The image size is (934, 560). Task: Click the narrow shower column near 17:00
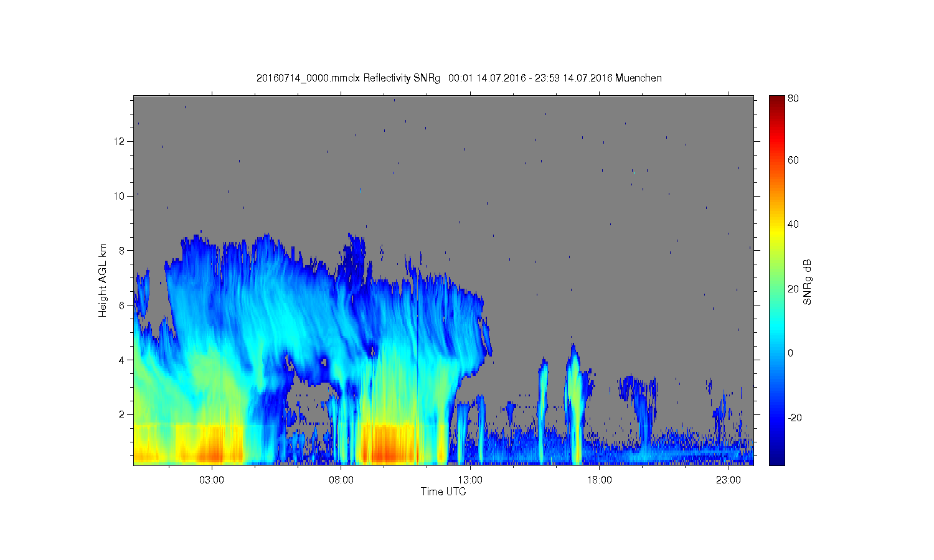(574, 404)
